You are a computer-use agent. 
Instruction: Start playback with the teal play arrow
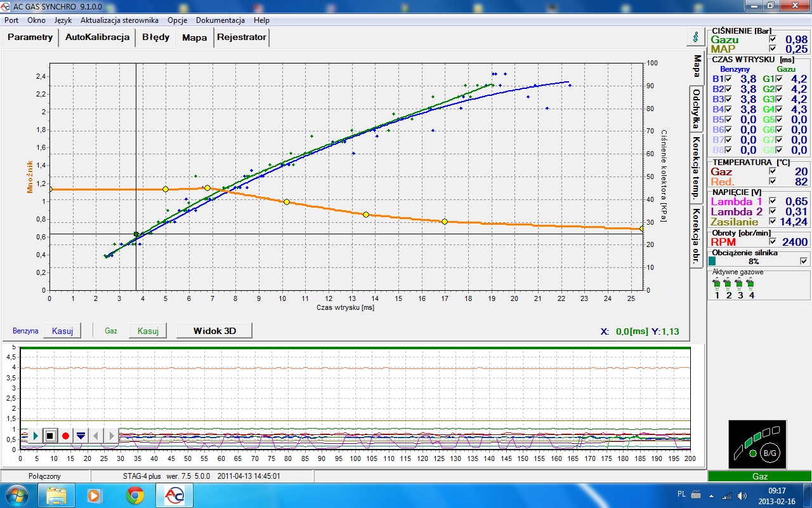(35, 436)
